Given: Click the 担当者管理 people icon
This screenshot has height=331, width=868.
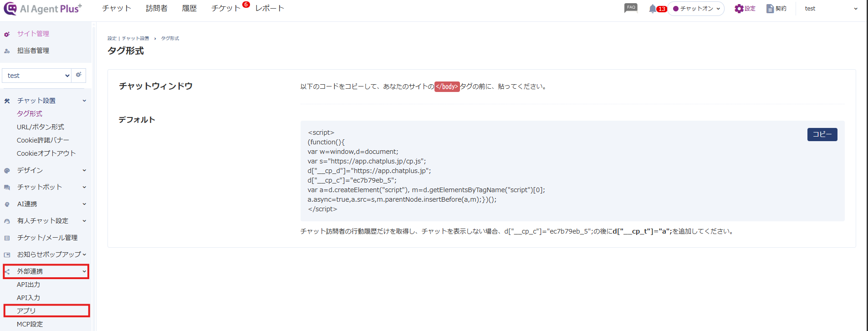Looking at the screenshot, I should (7, 51).
